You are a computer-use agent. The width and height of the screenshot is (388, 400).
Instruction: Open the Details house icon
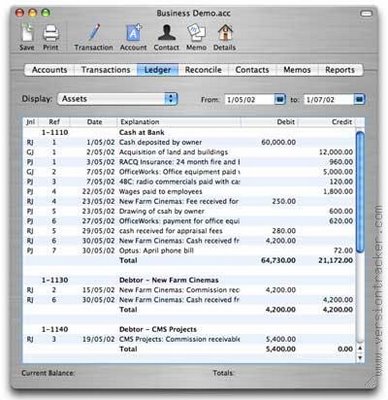tap(225, 33)
